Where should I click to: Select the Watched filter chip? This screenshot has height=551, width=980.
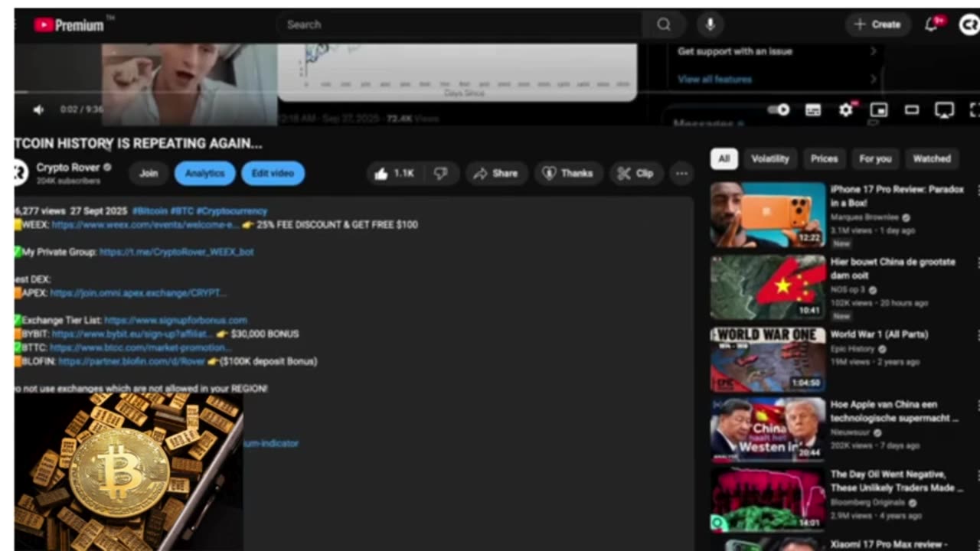tap(931, 159)
